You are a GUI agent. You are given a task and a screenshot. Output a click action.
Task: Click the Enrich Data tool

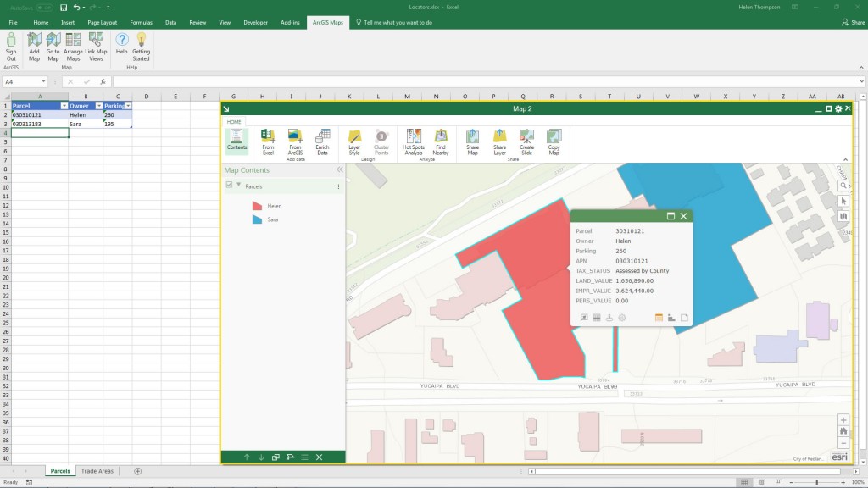coord(322,142)
